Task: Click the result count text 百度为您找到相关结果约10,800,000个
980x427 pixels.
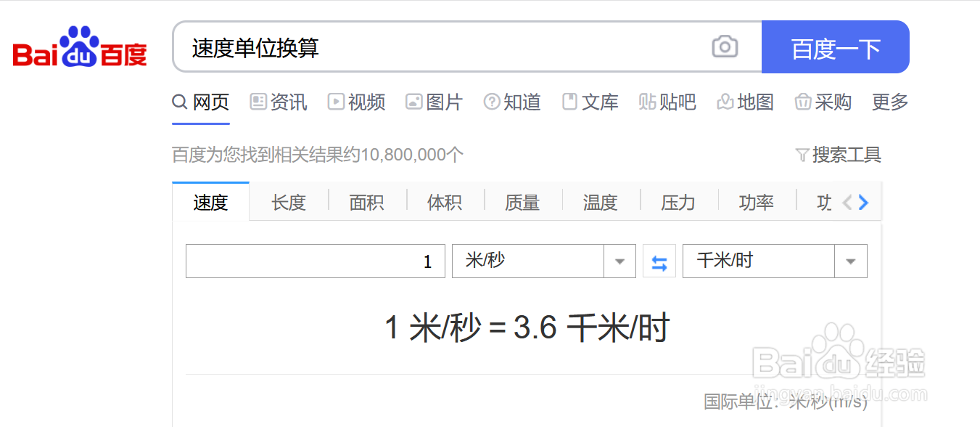Action: click(318, 155)
